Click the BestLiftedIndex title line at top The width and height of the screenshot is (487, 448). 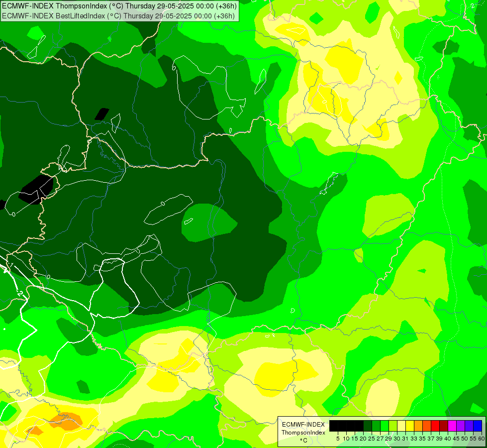[118, 16]
